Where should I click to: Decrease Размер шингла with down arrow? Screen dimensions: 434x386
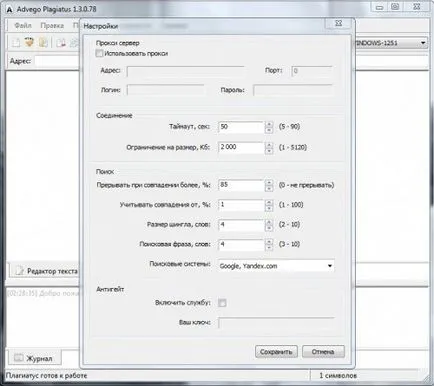pos(269,228)
